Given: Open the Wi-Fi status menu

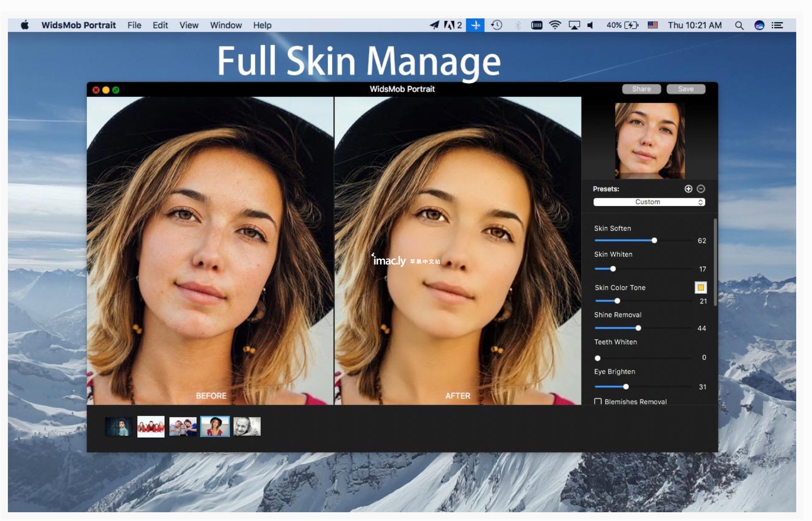Looking at the screenshot, I should coord(555,25).
